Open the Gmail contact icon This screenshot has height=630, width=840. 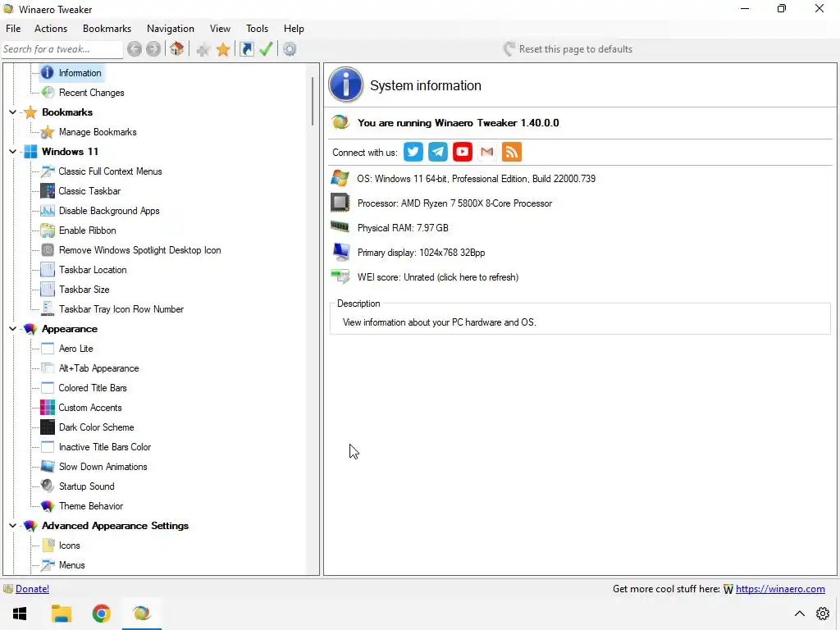tap(487, 152)
